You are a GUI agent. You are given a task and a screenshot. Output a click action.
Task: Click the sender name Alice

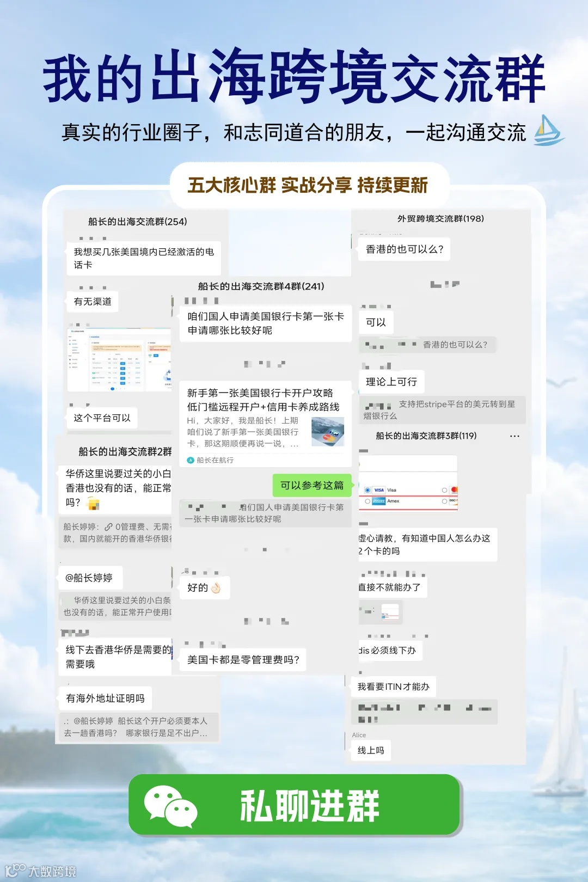[359, 735]
